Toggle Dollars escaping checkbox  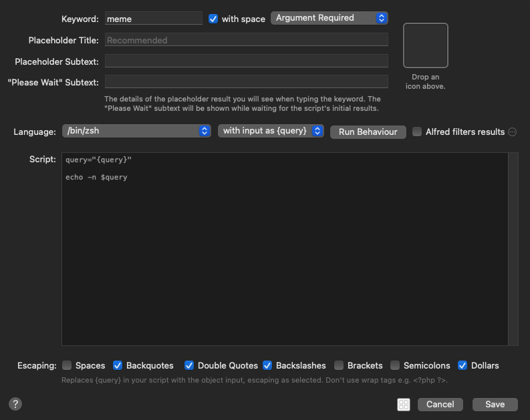point(462,365)
